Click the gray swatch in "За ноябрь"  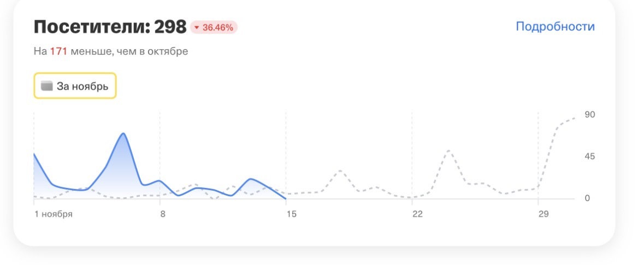[x=47, y=86]
